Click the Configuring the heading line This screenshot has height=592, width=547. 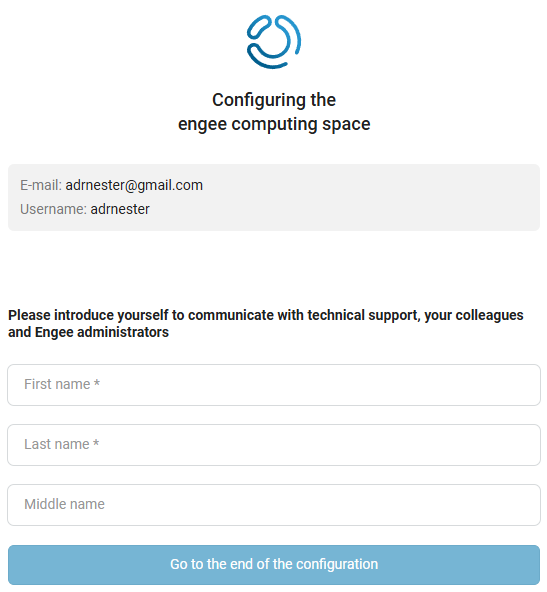tap(274, 100)
